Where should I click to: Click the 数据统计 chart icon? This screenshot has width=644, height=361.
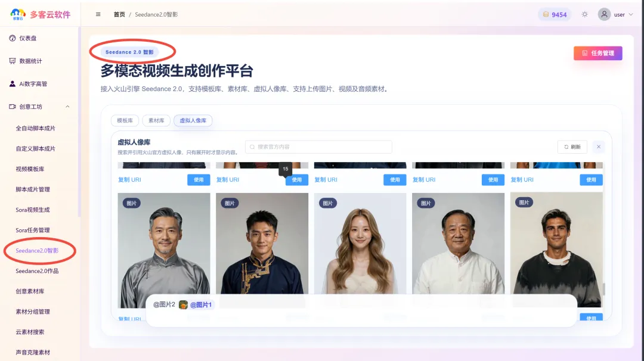[x=13, y=61]
